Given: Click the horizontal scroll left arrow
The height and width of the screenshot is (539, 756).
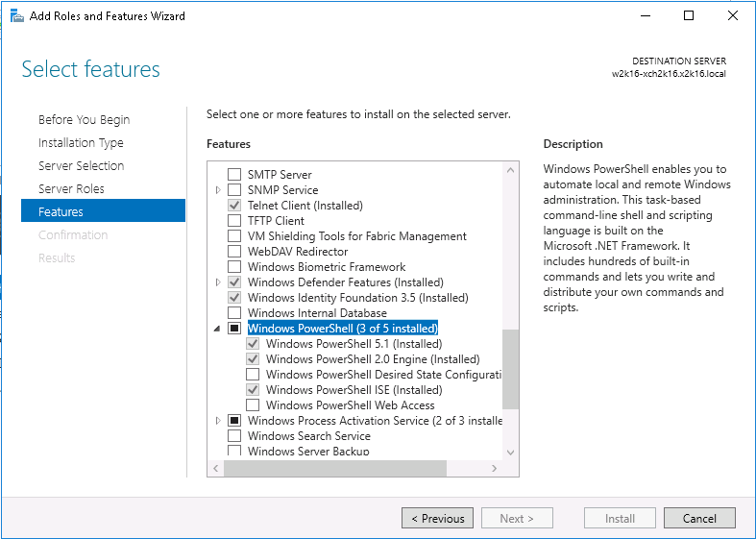Looking at the screenshot, I should coord(215,468).
